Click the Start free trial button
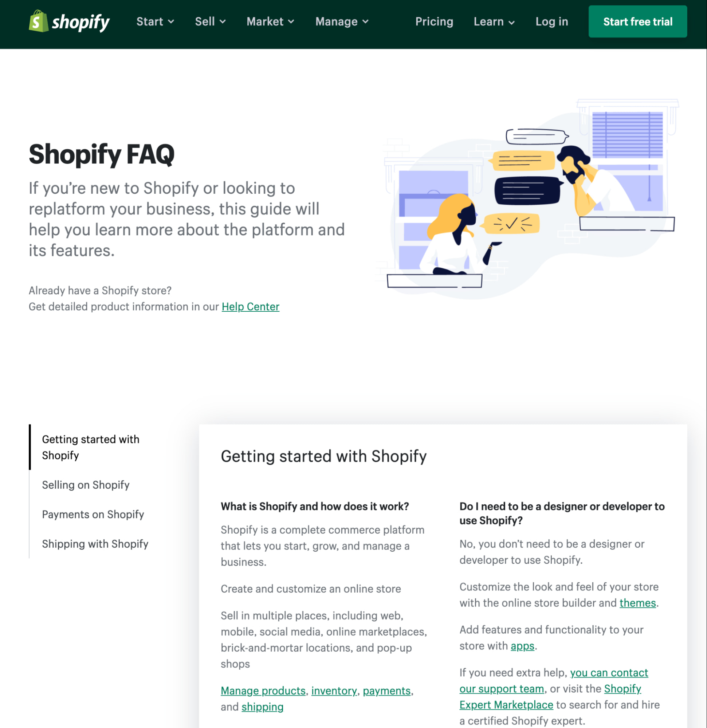The height and width of the screenshot is (728, 707). pyautogui.click(x=638, y=21)
